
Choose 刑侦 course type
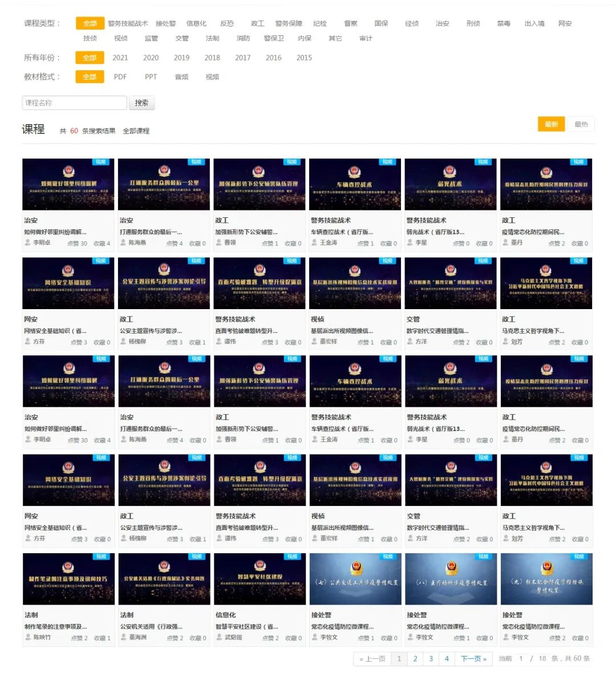pyautogui.click(x=473, y=23)
